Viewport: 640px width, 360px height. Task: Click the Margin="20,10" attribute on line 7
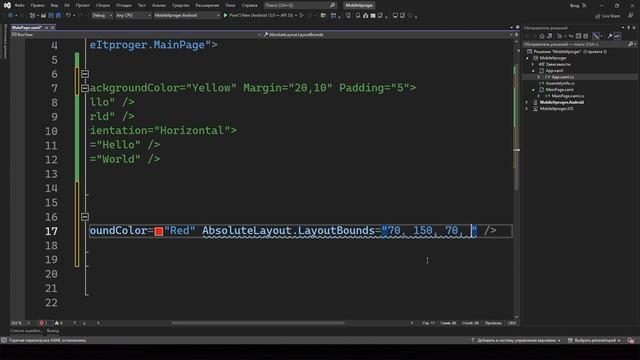tap(288, 88)
